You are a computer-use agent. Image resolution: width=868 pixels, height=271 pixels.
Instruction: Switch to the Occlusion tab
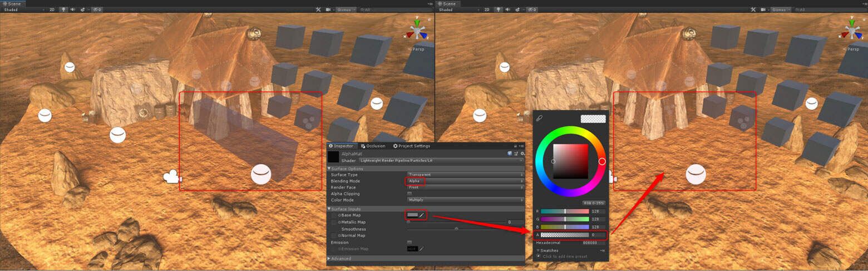pos(372,146)
